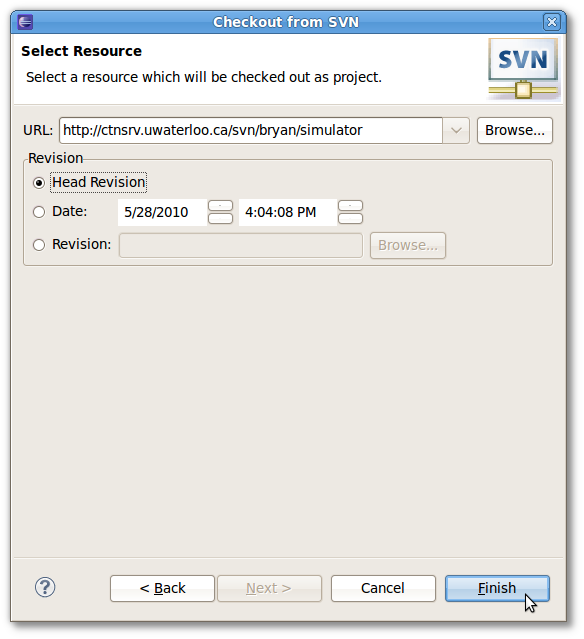
Task: Click the Eclipse icon in title bar
Action: tap(25, 22)
